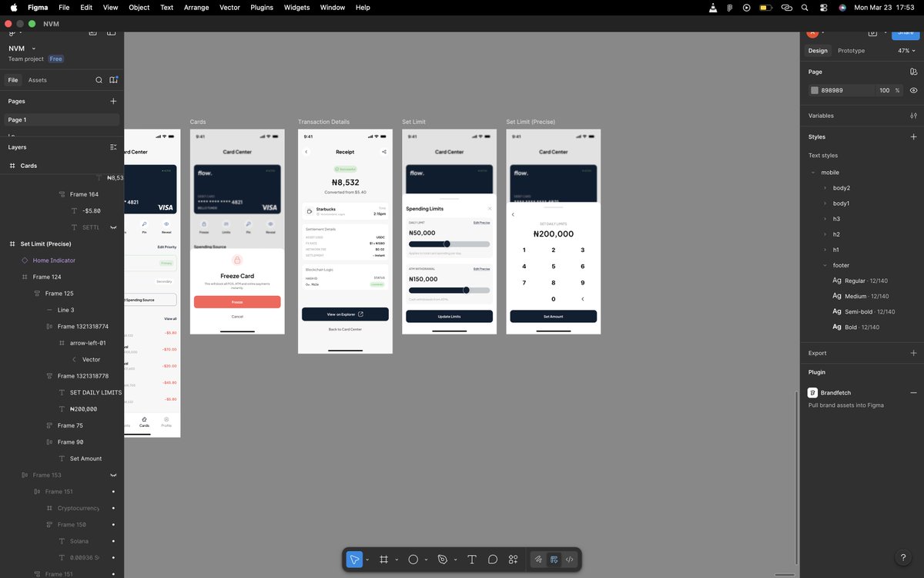The image size is (924, 578).
Task: Switch to the Prototype tab
Action: pyautogui.click(x=851, y=51)
